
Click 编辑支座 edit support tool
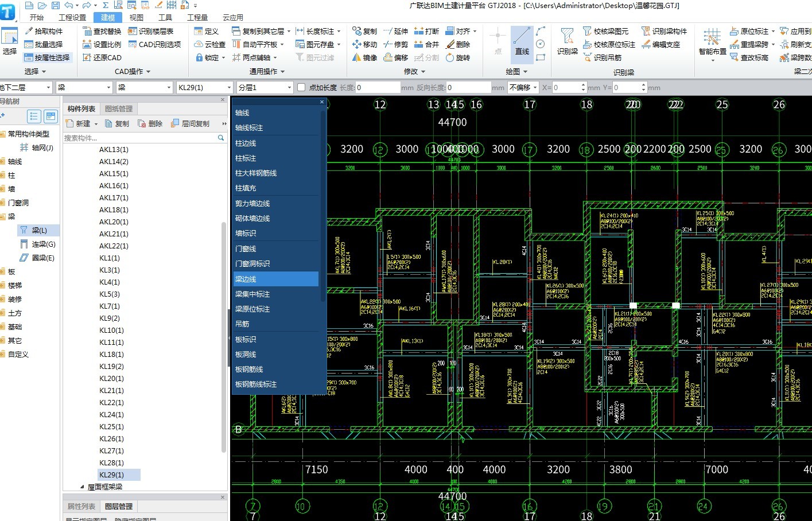pyautogui.click(x=661, y=44)
